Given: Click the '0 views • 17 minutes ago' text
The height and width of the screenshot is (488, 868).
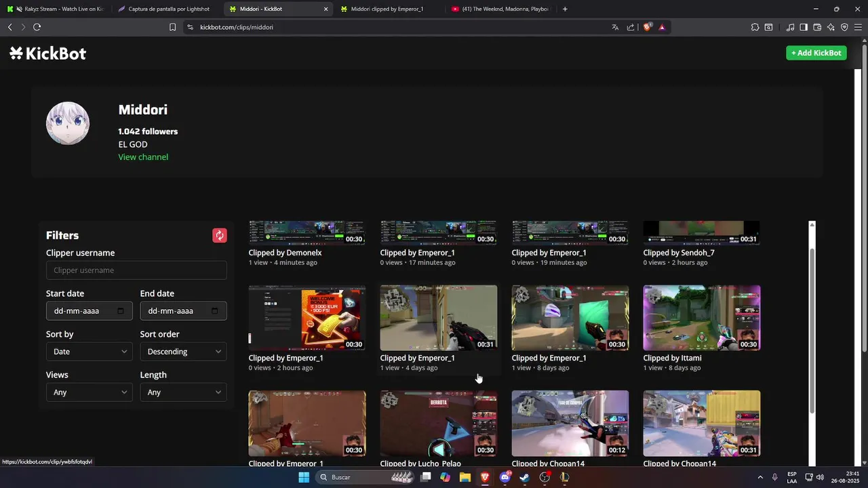Looking at the screenshot, I should 418,262.
